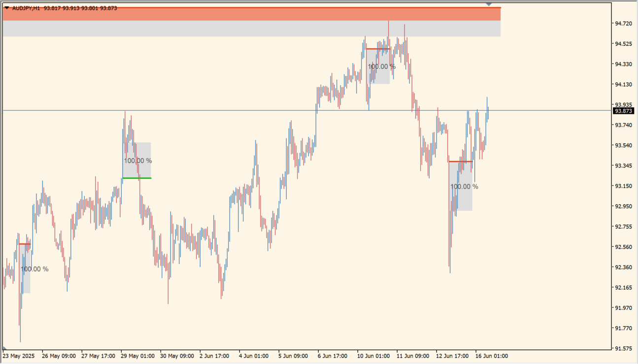Select the red horizontal line near 23 May
The width and height of the screenshot is (638, 364).
(25, 244)
